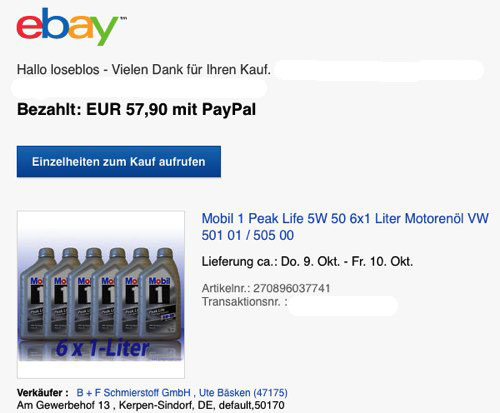Open the Mobil 1 Peak Life title link
Viewport: 500px width, 413px height.
[345, 227]
